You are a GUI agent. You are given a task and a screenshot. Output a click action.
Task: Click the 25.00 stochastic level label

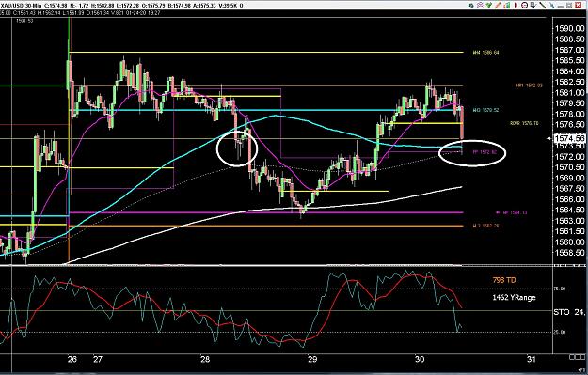click(x=560, y=332)
